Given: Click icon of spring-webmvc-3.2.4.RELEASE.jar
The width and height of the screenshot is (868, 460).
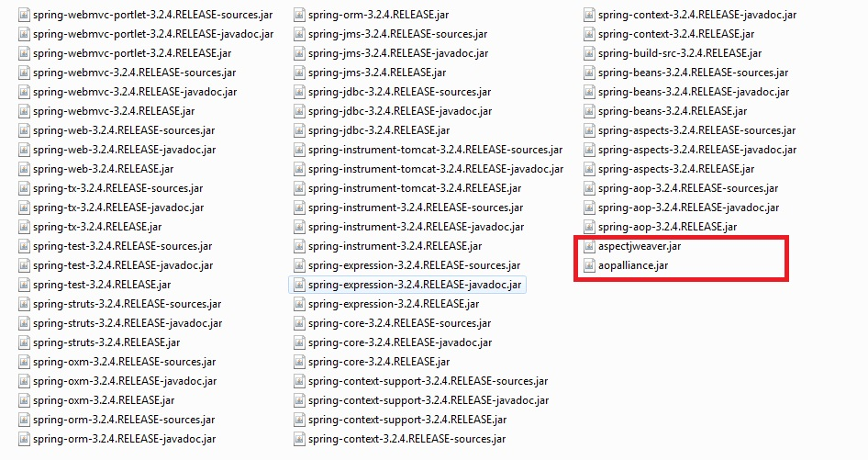Looking at the screenshot, I should (24, 111).
